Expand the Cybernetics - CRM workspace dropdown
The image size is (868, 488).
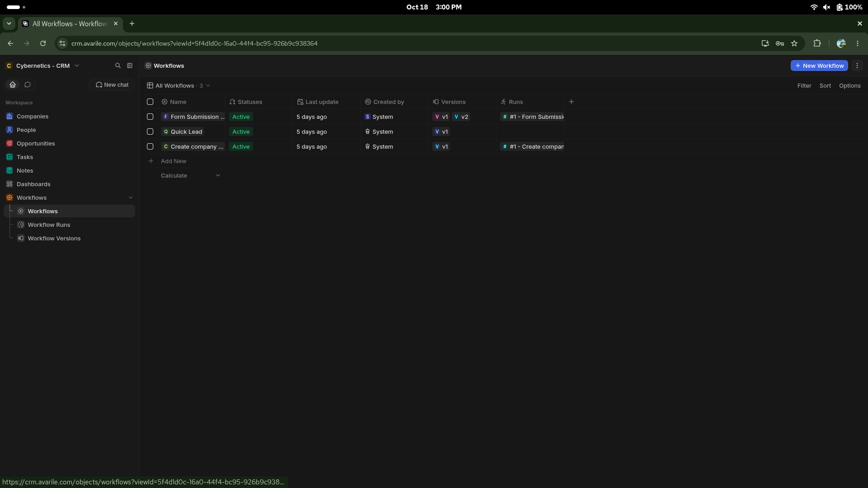(42, 66)
